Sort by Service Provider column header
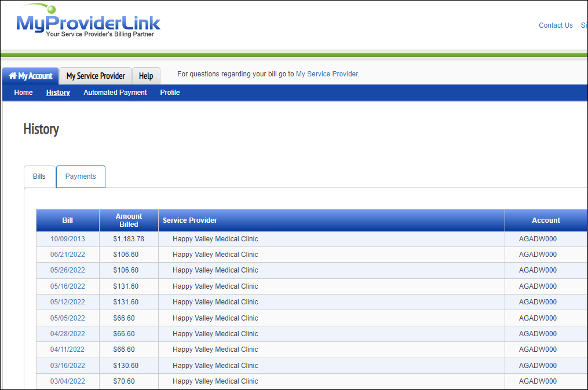 tap(331, 220)
